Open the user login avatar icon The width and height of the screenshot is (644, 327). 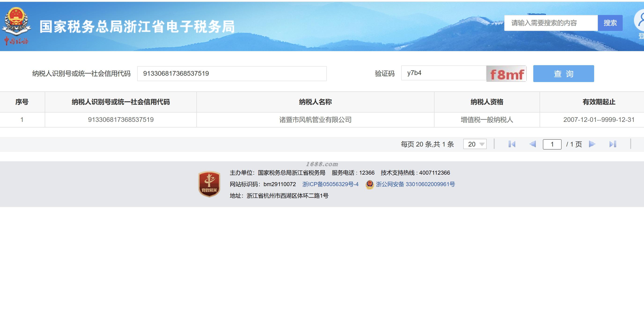point(640,21)
